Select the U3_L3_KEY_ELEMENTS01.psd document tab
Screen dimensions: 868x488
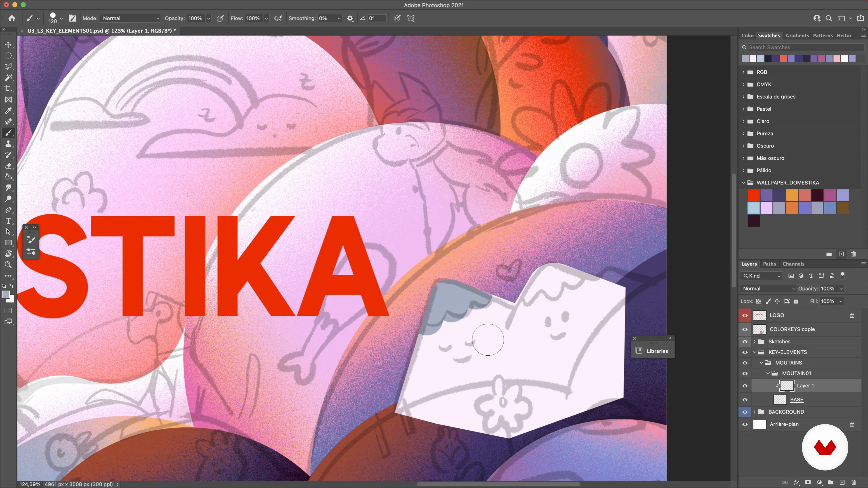point(101,31)
